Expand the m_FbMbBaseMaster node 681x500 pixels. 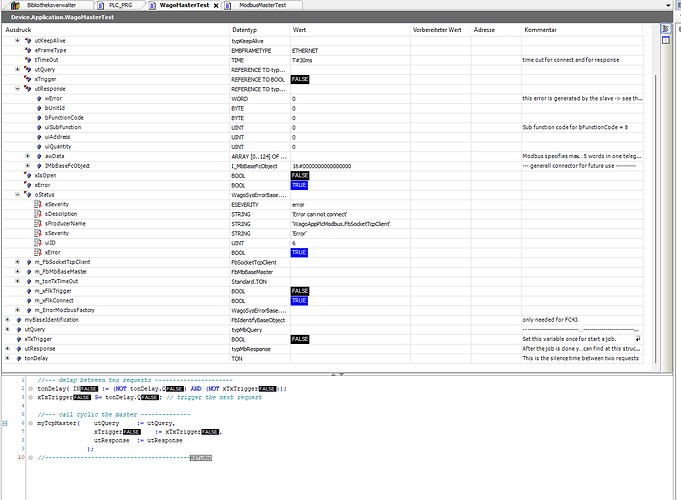click(17, 272)
